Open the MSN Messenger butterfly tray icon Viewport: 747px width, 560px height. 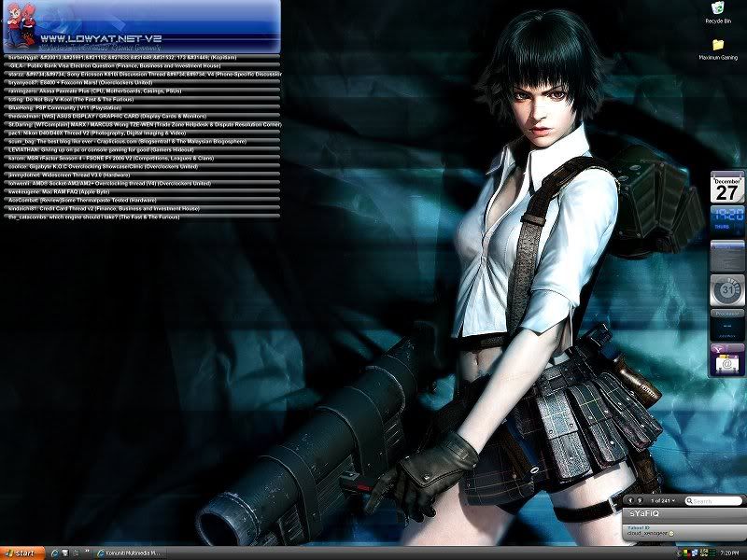[694, 552]
